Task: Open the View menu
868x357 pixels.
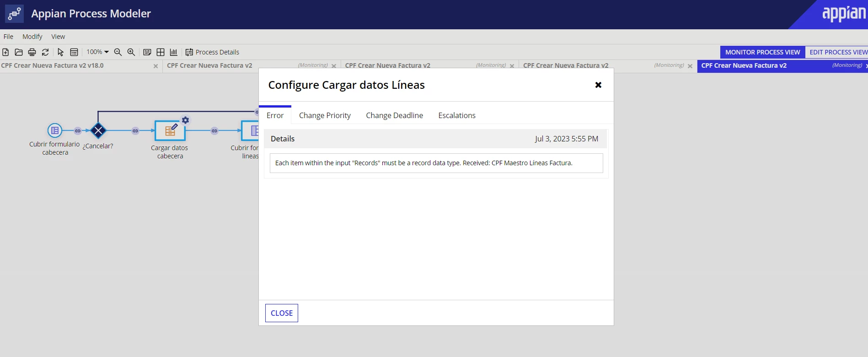Action: 58,37
